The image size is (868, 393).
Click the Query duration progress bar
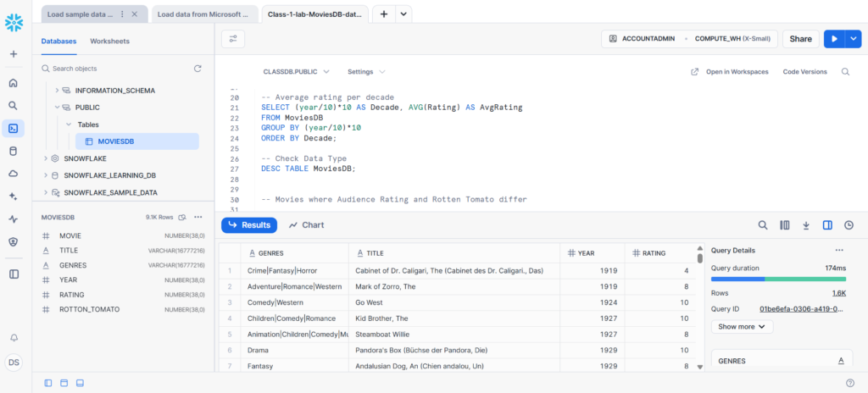778,279
